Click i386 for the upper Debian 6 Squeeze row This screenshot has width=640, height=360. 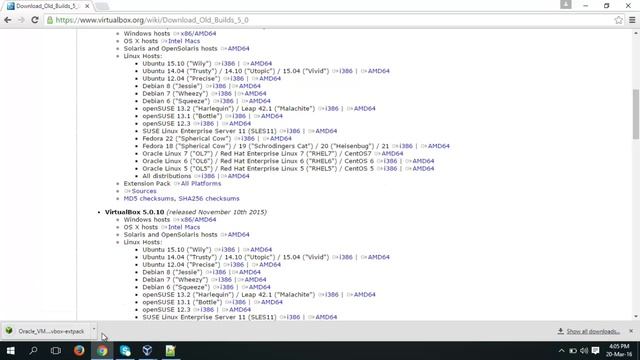click(x=227, y=101)
